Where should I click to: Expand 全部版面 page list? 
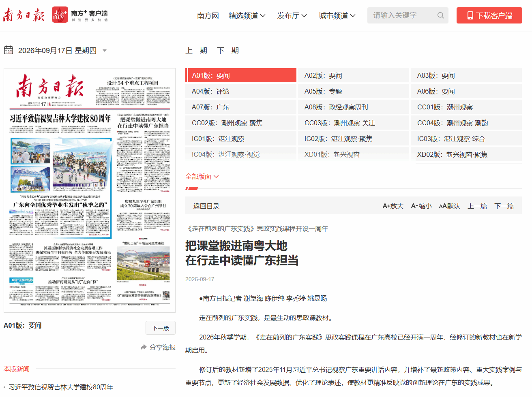pyautogui.click(x=202, y=176)
